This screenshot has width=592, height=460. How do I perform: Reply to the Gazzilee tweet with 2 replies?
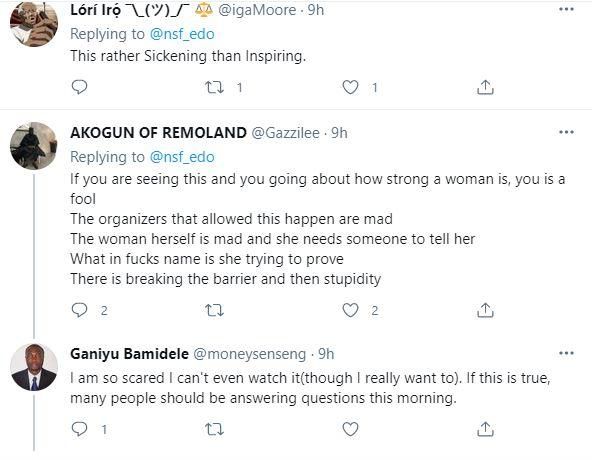[79, 310]
